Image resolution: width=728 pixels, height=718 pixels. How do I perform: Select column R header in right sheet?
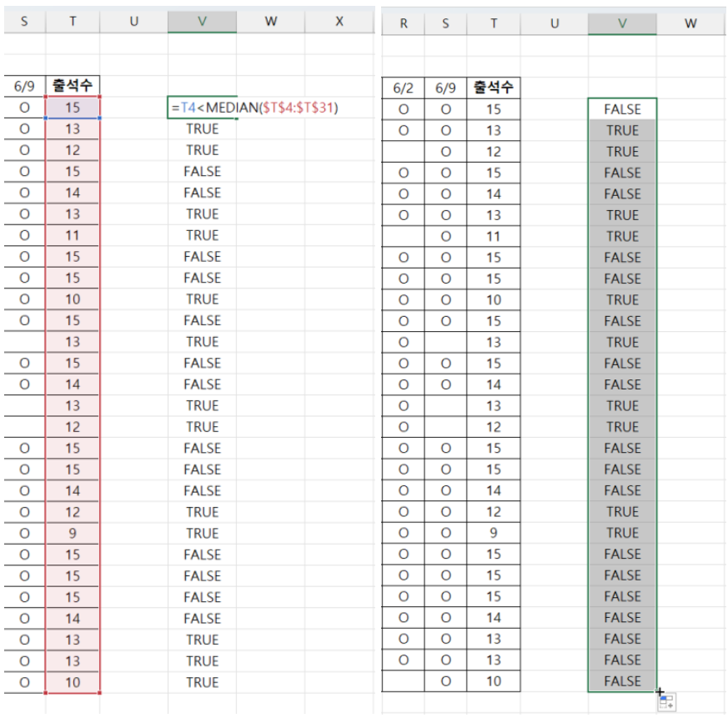click(x=403, y=23)
